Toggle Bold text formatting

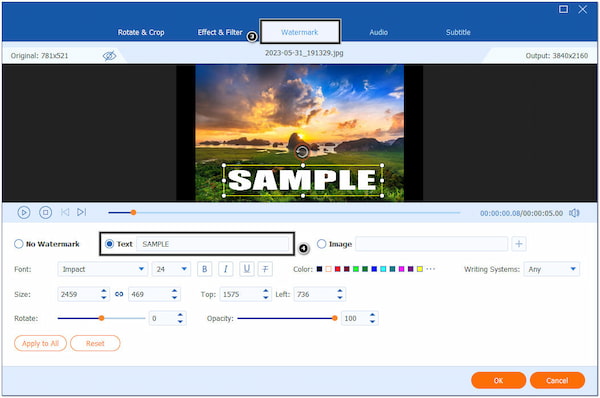click(x=204, y=269)
